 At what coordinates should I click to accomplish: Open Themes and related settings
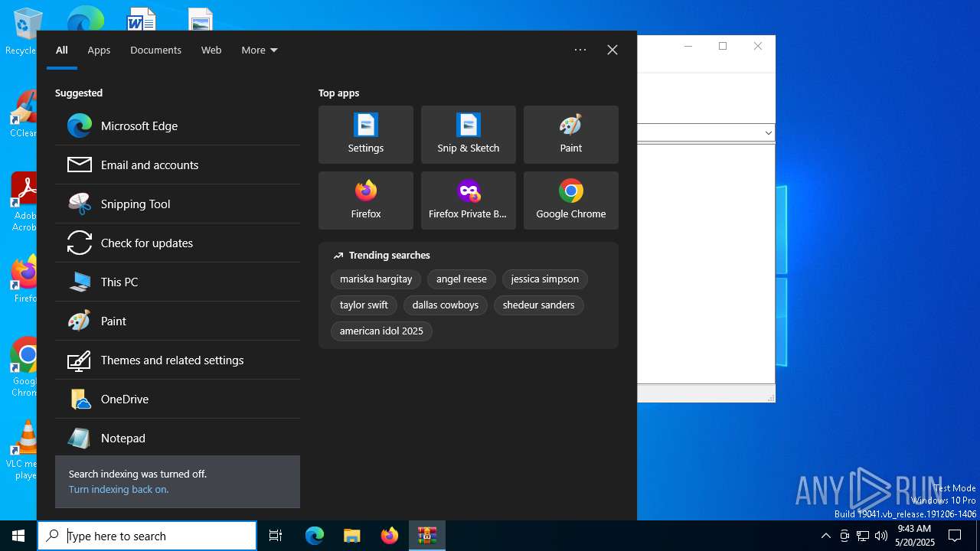[178, 360]
